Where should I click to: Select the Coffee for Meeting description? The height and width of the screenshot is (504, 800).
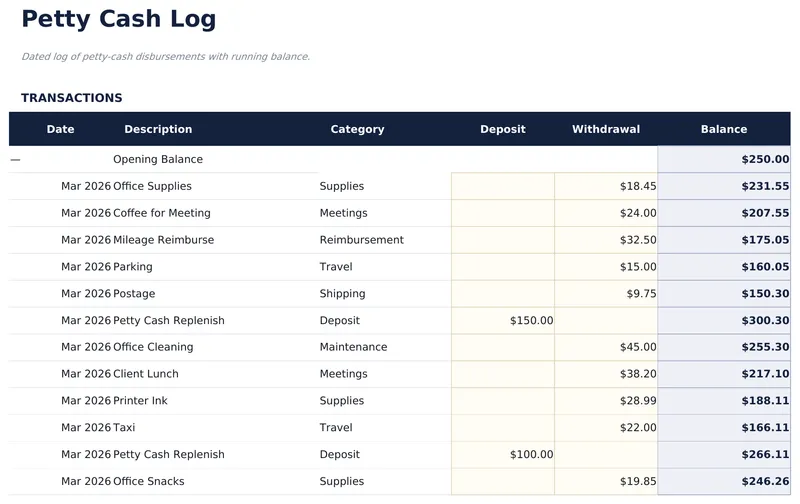pyautogui.click(x=162, y=213)
